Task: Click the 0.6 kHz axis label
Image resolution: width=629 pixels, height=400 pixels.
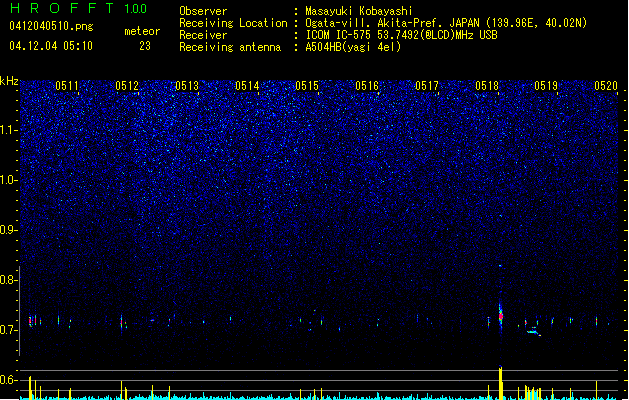Action: click(x=8, y=380)
